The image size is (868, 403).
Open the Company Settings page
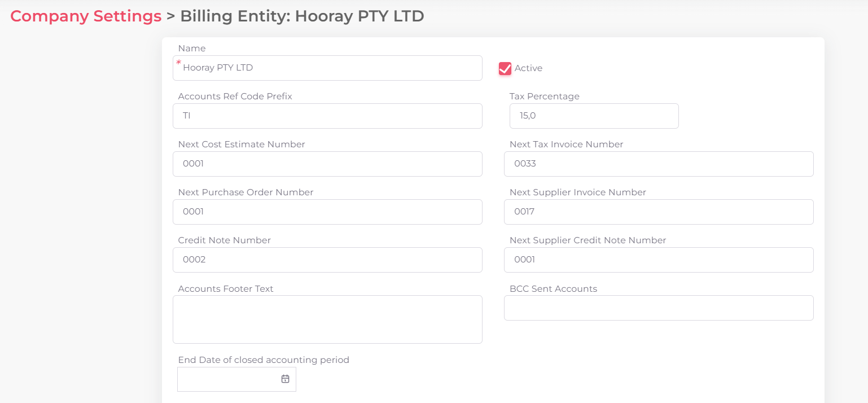pos(85,16)
